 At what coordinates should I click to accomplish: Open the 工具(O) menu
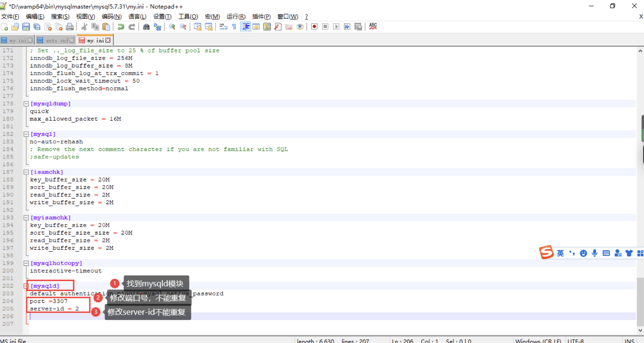[188, 17]
